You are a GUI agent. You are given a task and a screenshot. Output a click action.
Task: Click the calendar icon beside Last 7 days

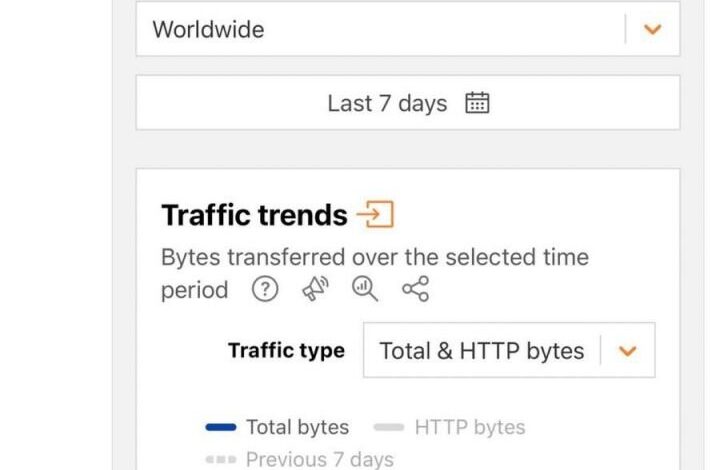(478, 103)
